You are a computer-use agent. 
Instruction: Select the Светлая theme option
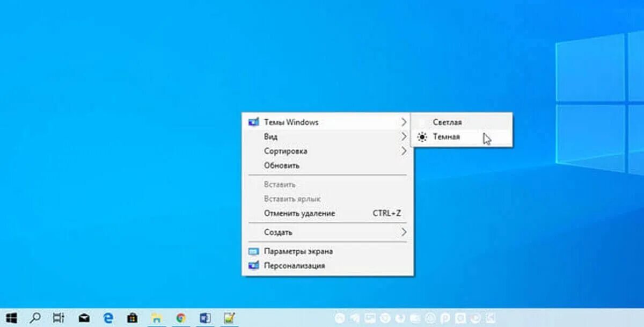click(x=447, y=122)
